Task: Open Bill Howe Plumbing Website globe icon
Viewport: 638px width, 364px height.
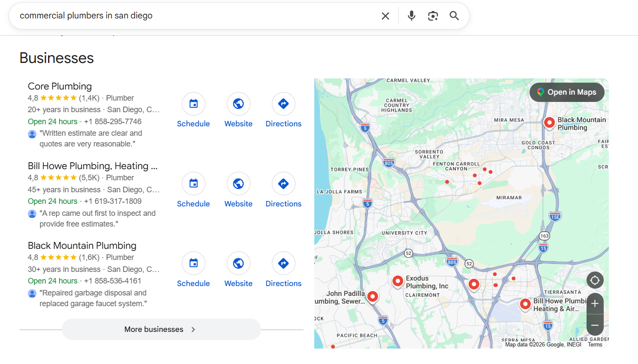Action: (x=238, y=183)
